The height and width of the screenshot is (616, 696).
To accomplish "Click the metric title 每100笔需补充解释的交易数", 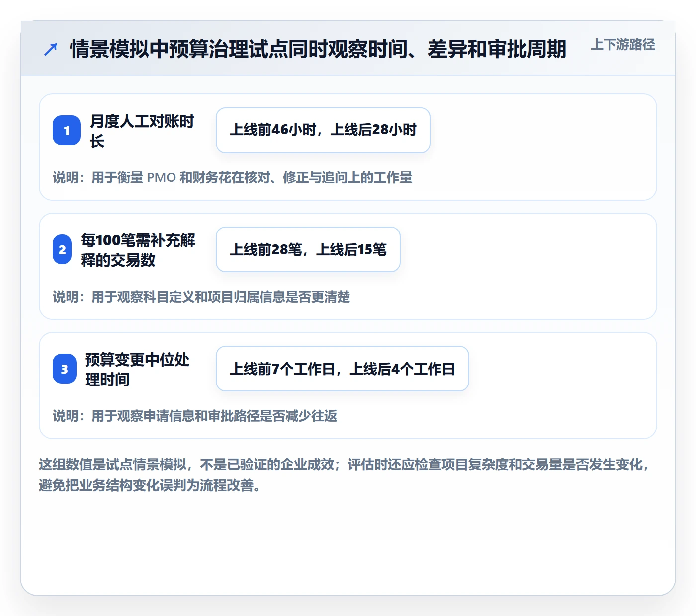I will coord(138,250).
